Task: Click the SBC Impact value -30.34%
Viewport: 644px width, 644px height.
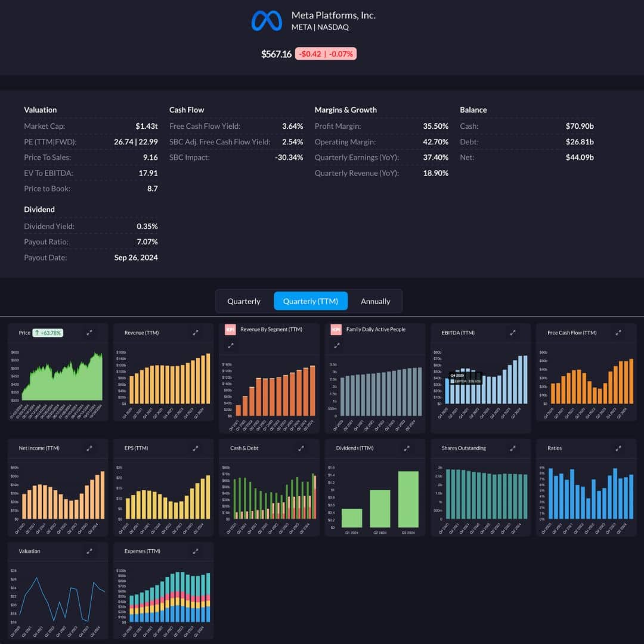Action: coord(289,157)
